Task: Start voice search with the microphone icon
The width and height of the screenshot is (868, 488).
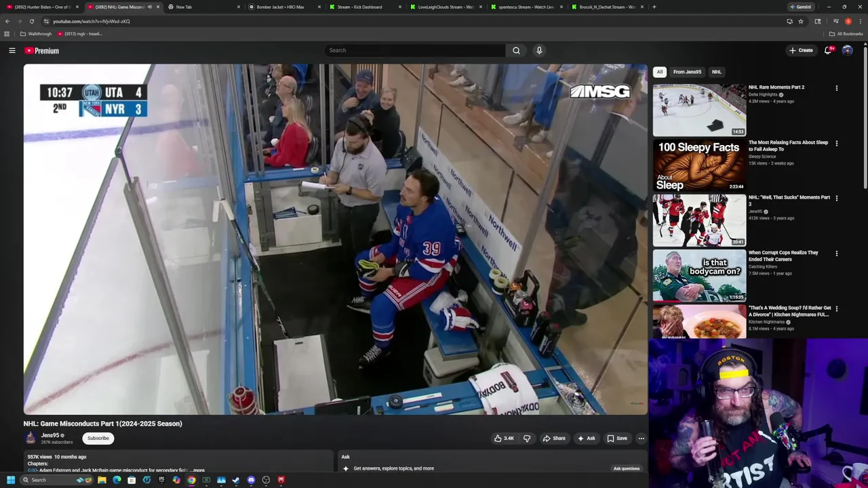Action: coord(539,50)
